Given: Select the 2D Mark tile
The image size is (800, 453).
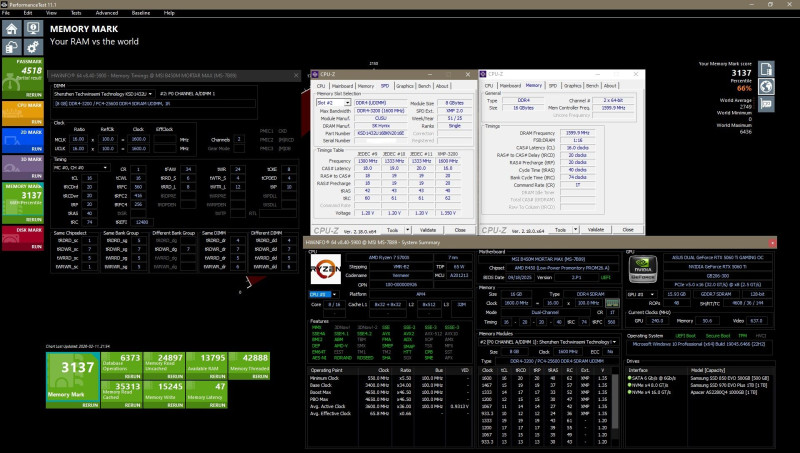Looking at the screenshot, I should click(x=23, y=140).
